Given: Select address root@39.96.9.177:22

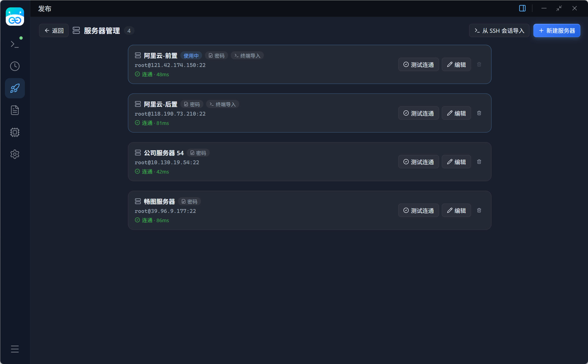Looking at the screenshot, I should [165, 211].
